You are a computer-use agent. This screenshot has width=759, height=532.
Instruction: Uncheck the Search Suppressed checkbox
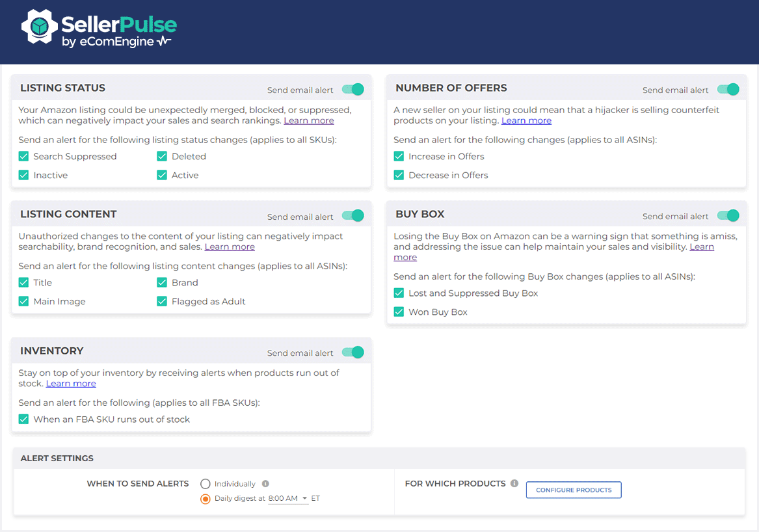point(23,156)
